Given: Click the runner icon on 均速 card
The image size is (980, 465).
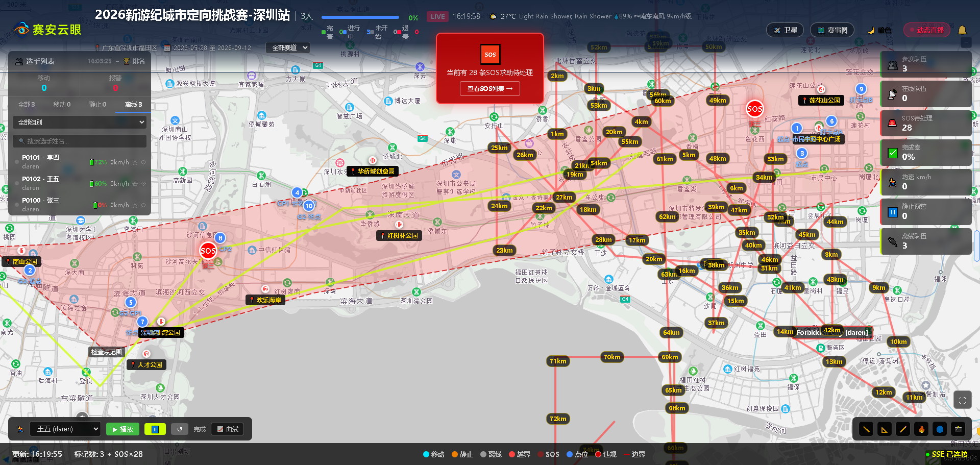Looking at the screenshot, I should tap(893, 182).
